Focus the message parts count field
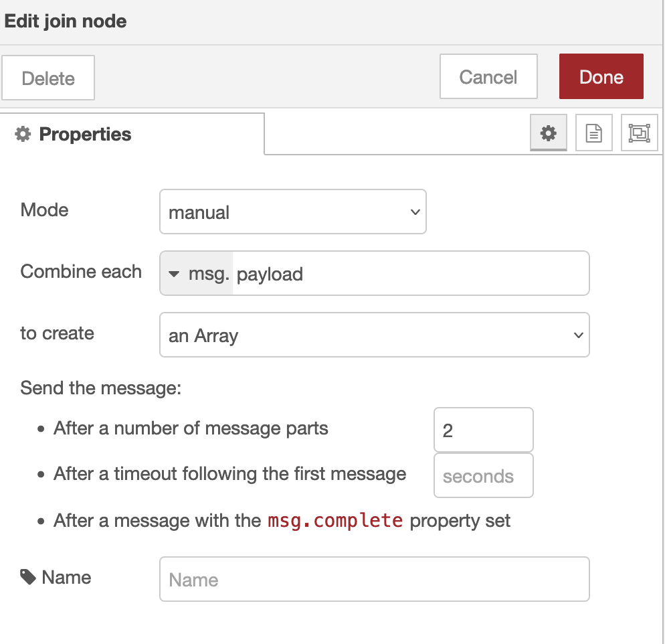Viewport: 665px width, 644px height. [x=483, y=430]
